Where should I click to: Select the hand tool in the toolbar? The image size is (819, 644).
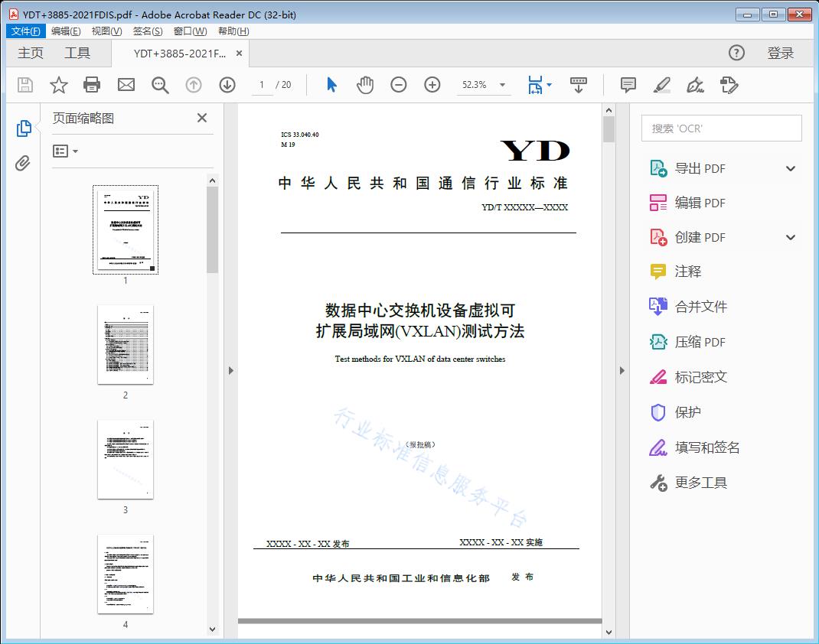click(365, 85)
